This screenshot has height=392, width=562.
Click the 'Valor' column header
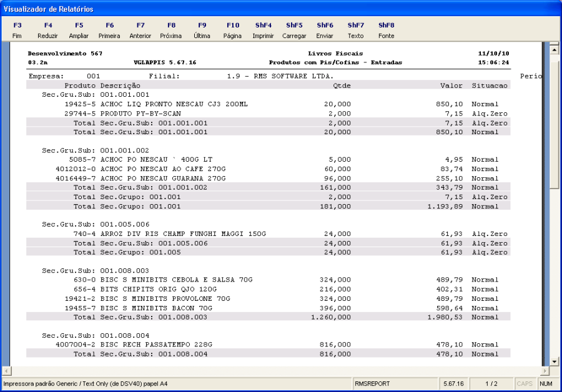click(451, 86)
